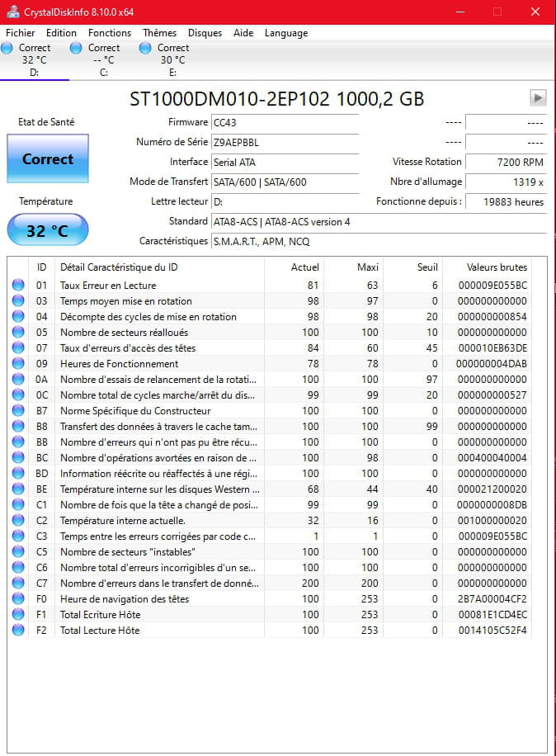Click status orb for attribute 05 secteurs réalloués

click(18, 333)
